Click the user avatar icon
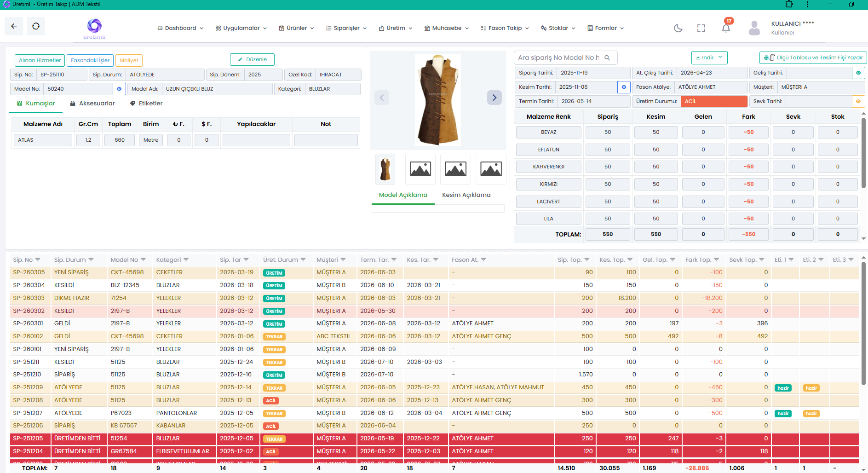The width and height of the screenshot is (868, 473). [754, 28]
